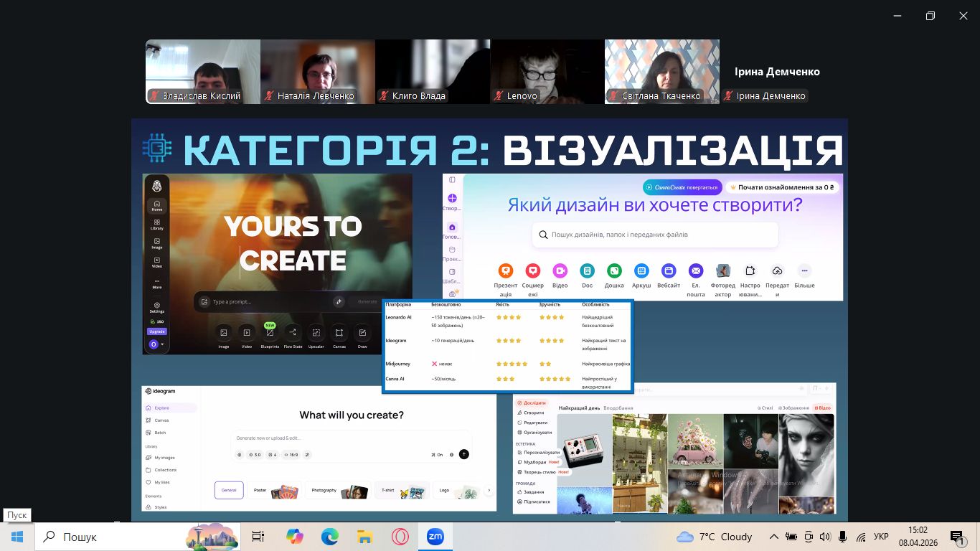Image resolution: width=980 pixels, height=551 pixels.
Task: Select Video in the Leonardo sidebar
Action: (x=156, y=262)
